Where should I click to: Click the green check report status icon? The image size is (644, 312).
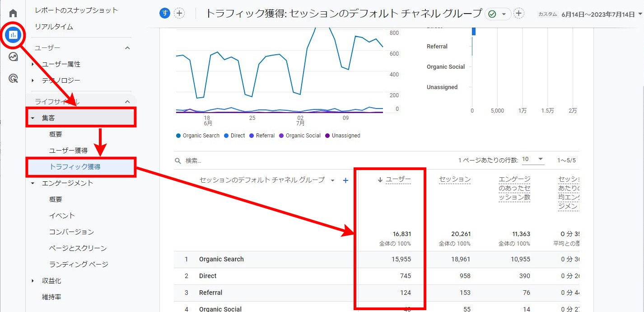pos(492,14)
